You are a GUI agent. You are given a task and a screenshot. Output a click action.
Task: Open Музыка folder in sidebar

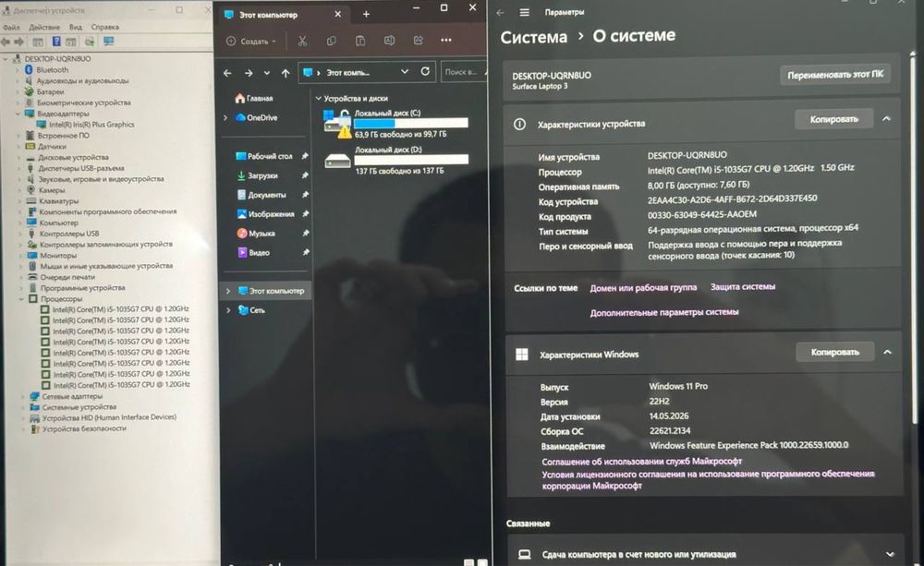[x=256, y=234]
